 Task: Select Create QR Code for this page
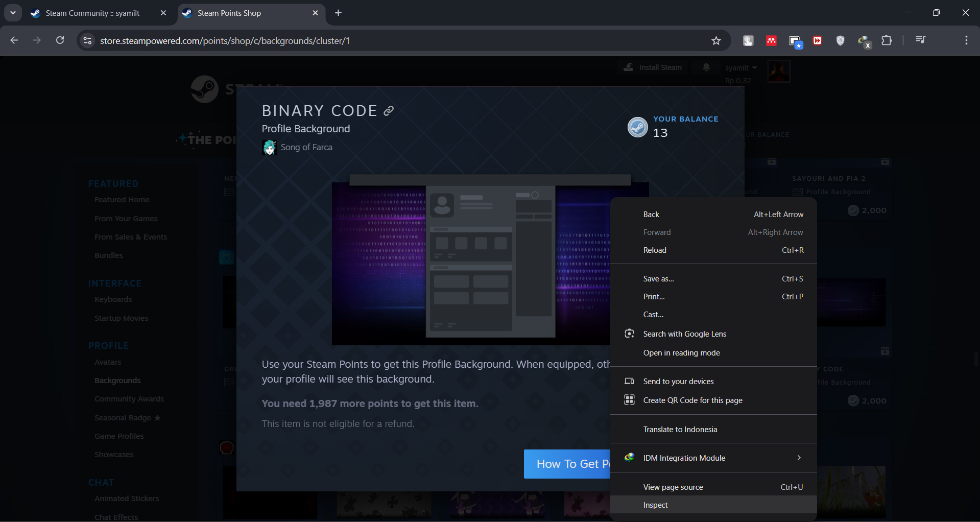click(713, 400)
